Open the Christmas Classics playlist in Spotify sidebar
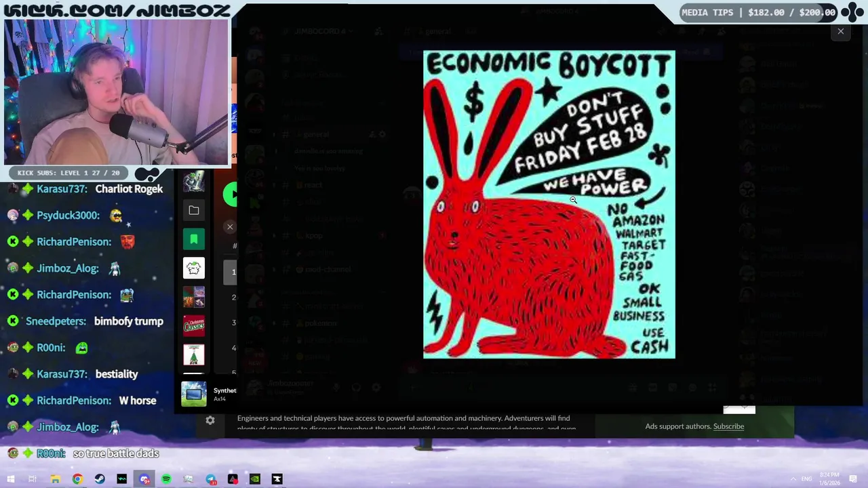 click(194, 325)
